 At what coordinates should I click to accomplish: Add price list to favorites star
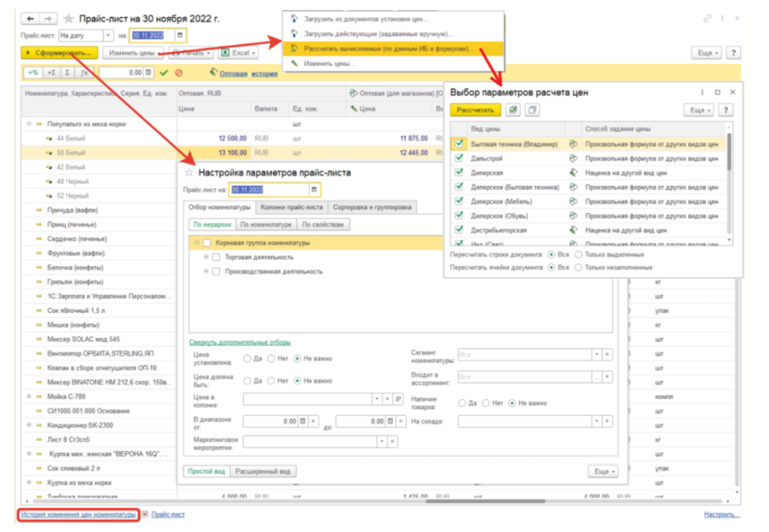pyautogui.click(x=69, y=18)
